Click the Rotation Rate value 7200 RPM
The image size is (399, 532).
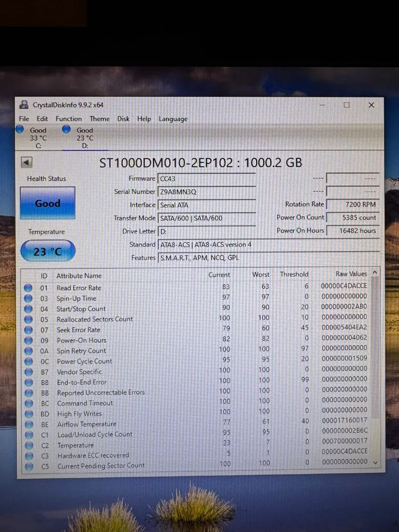(x=352, y=204)
